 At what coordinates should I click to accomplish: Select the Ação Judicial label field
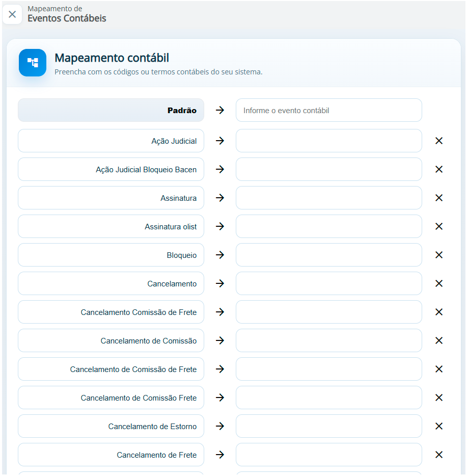pos(111,141)
